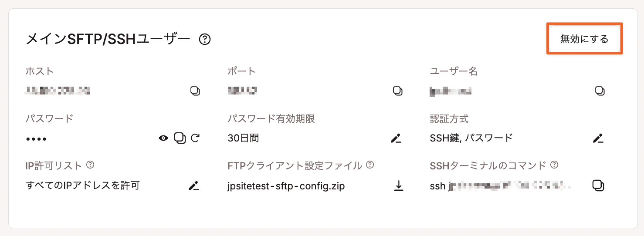Screen dimensions: 644x236
Task: Click the すべてのIPアドレスを許可 text
Action: coord(83,186)
